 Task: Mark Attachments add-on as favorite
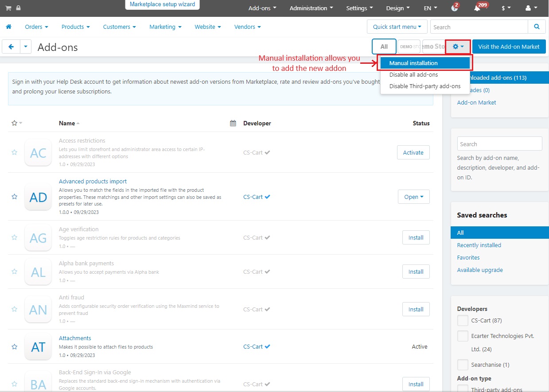pos(14,347)
